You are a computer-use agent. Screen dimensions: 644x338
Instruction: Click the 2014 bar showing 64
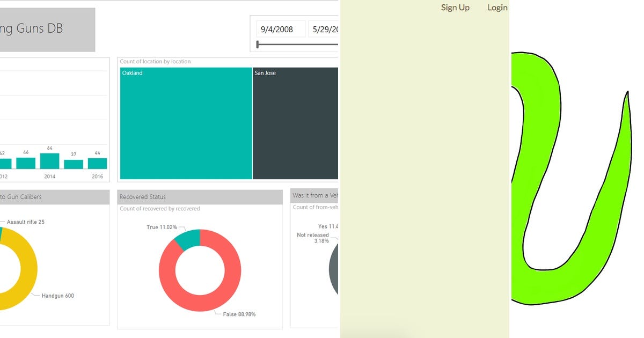click(49, 161)
